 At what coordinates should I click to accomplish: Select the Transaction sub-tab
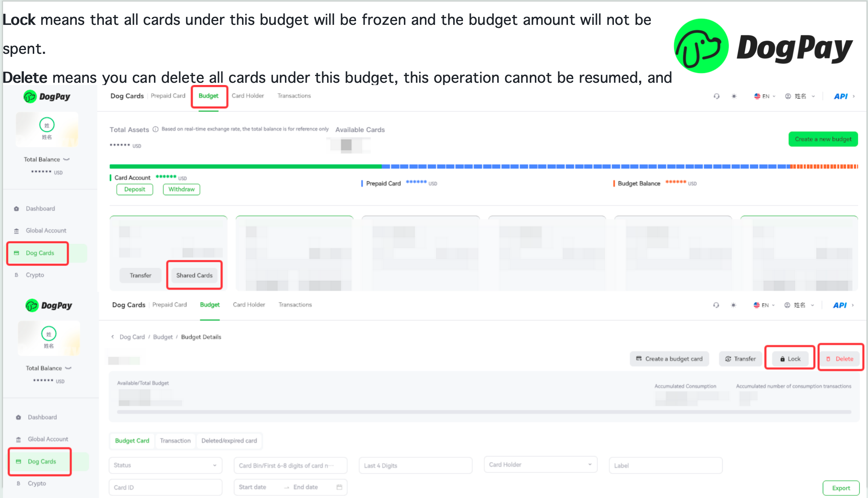(x=175, y=441)
